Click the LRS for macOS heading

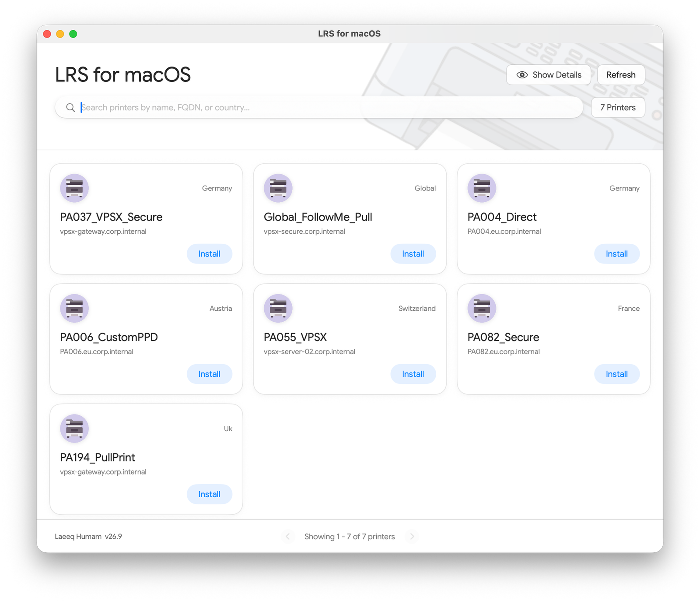click(x=123, y=75)
